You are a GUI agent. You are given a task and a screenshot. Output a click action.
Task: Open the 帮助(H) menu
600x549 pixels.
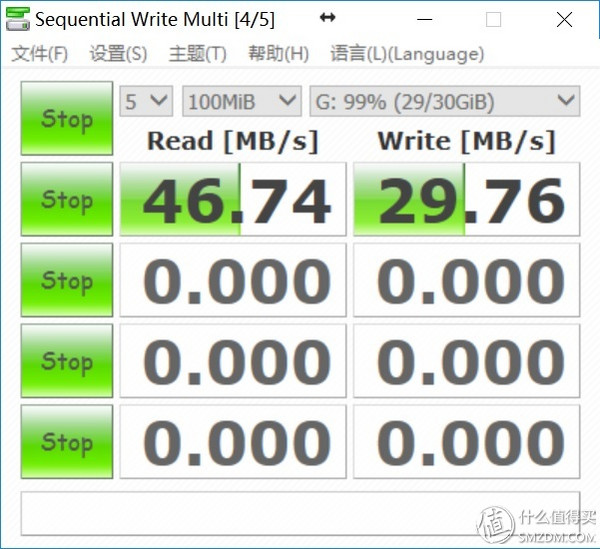[278, 54]
